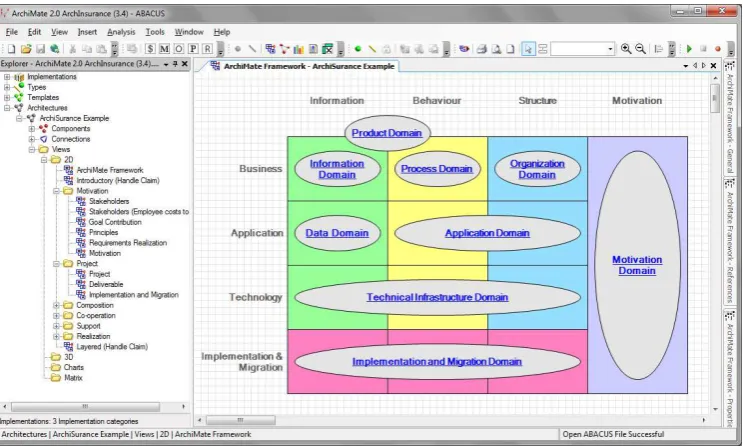Open the zoom level combo box dropdown
Image resolution: width=743 pixels, height=446 pixels.
pos(610,49)
